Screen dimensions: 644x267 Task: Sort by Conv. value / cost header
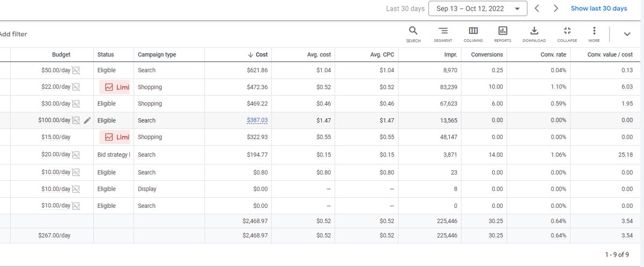tap(610, 55)
